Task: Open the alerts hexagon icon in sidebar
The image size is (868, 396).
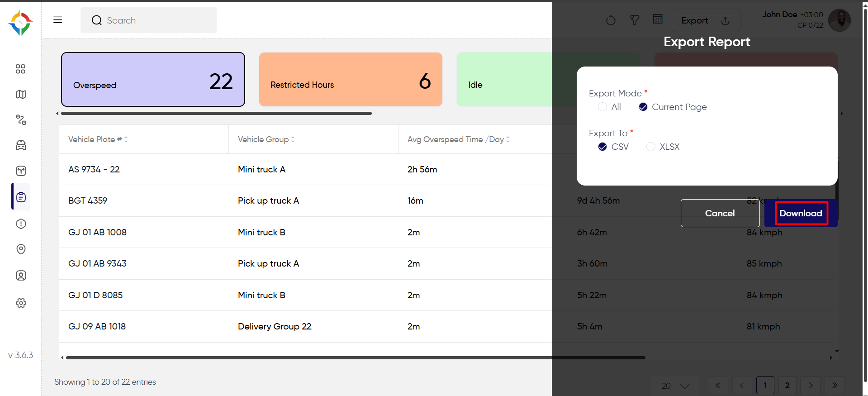Action: [21, 224]
